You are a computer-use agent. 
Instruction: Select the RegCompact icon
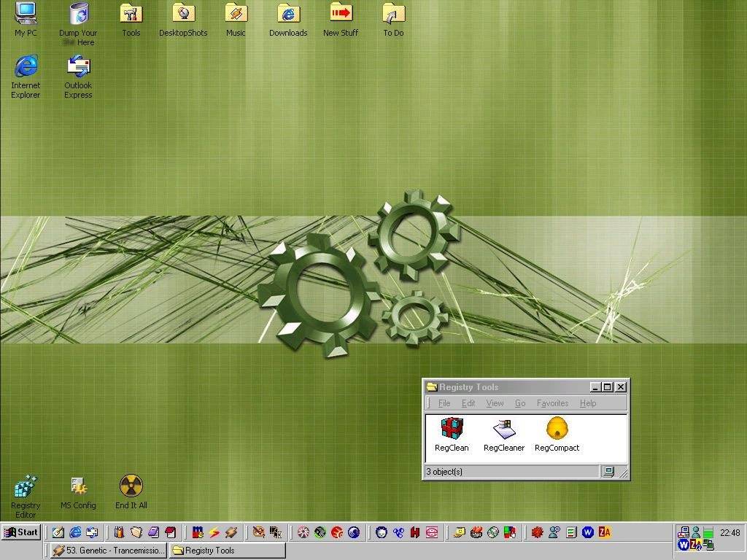tap(557, 429)
